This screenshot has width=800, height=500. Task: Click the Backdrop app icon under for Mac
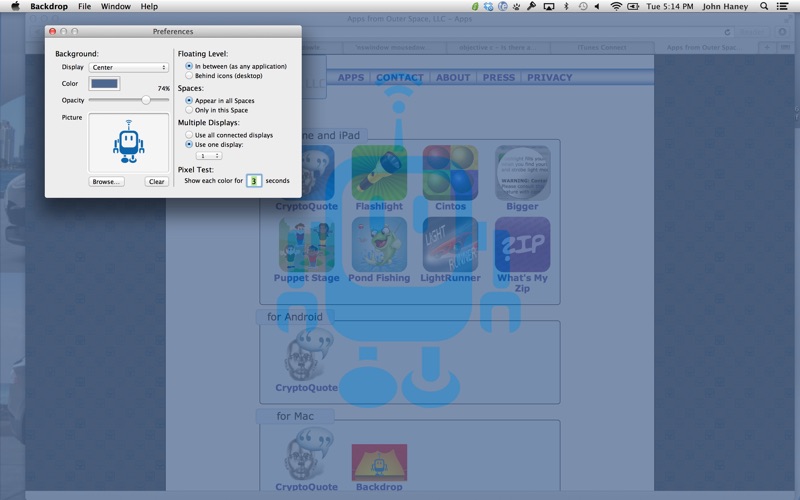point(379,462)
